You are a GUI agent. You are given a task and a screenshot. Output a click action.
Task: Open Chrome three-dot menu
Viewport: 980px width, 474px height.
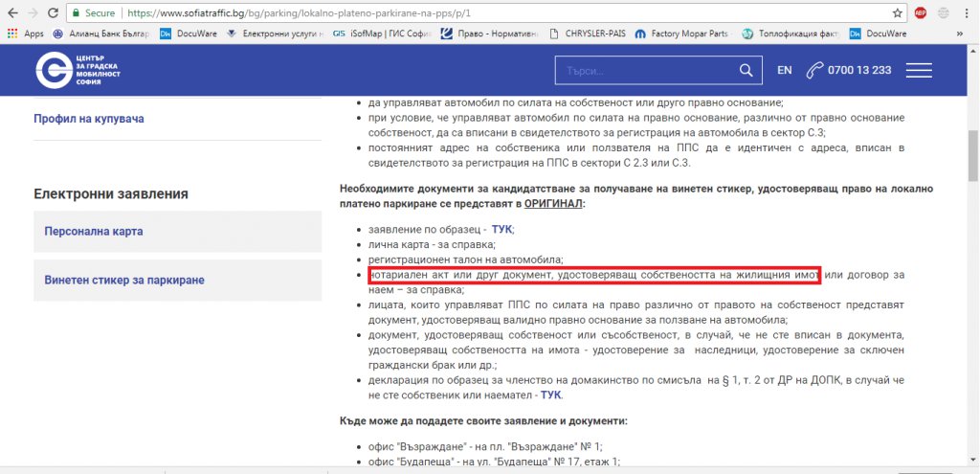coord(967,12)
